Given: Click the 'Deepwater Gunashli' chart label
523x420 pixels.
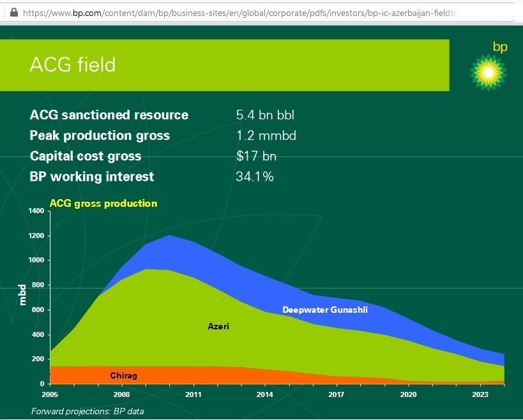Looking at the screenshot, I should click(325, 310).
